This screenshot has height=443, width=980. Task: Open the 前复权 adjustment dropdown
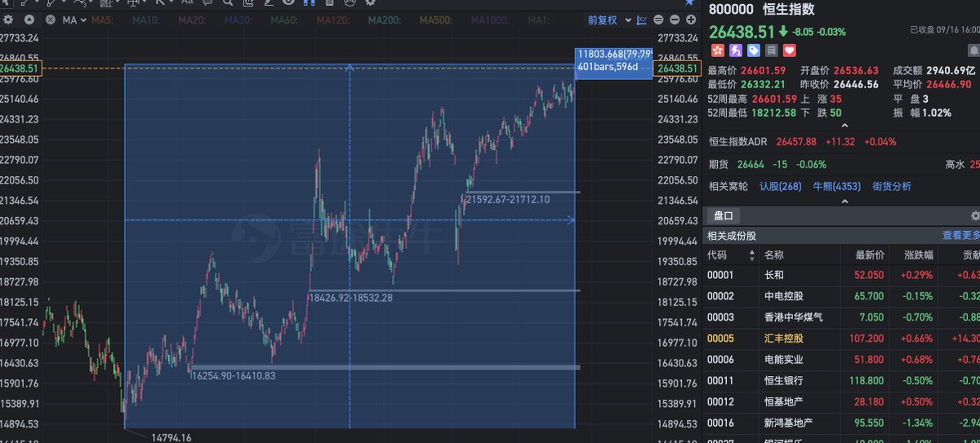607,20
